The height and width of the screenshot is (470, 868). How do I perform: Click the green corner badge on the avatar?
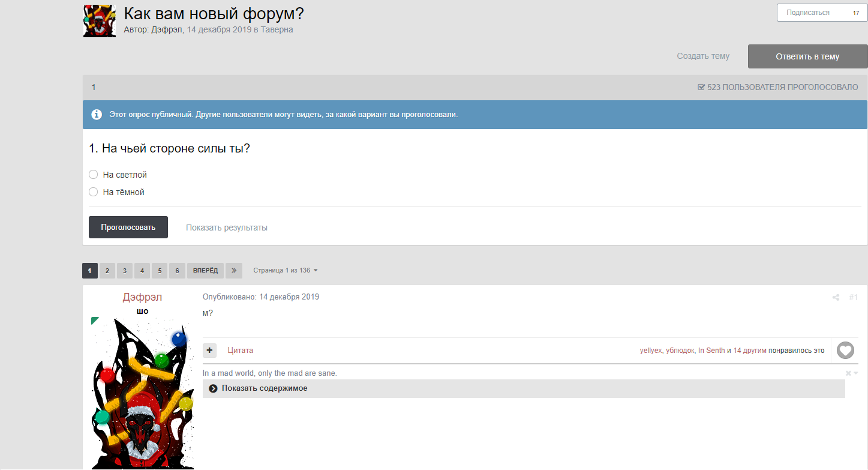pyautogui.click(x=94, y=321)
